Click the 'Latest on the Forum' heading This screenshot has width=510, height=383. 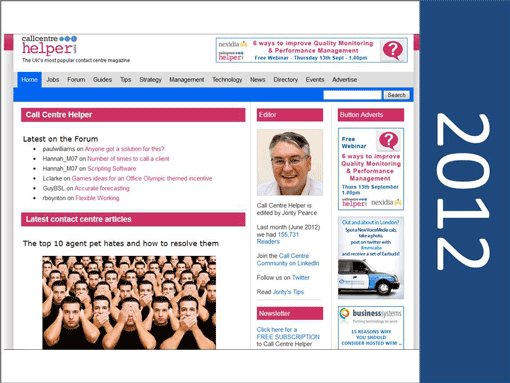60,139
